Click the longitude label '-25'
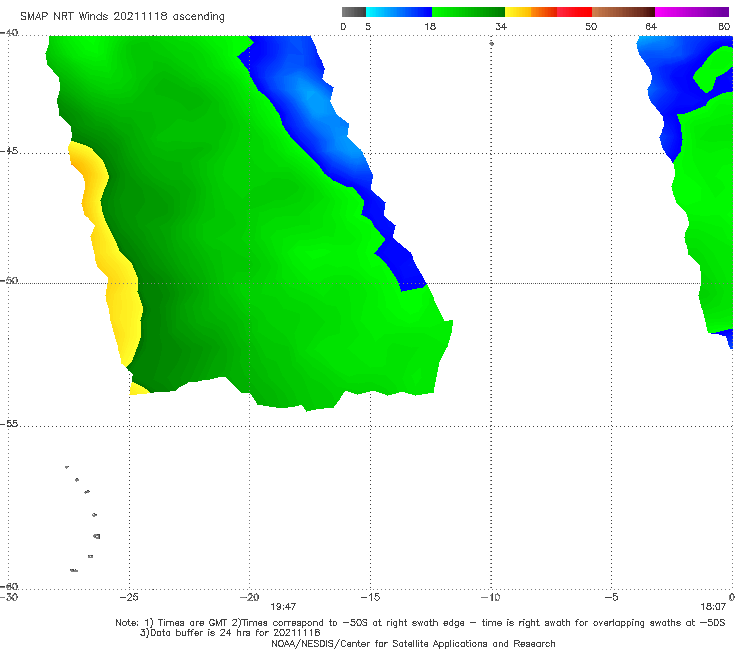This screenshot has height=650, width=740. click(129, 597)
